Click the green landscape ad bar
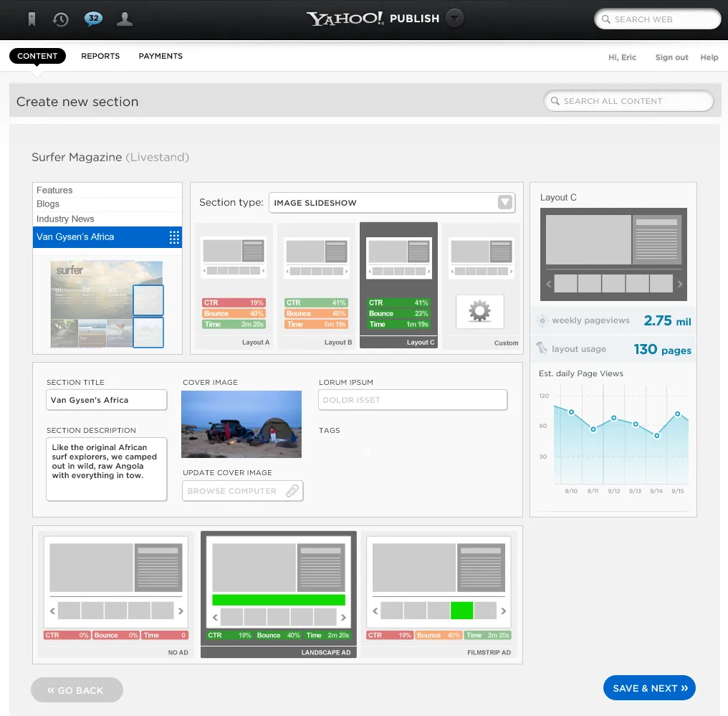This screenshot has width=728, height=716. tap(279, 599)
